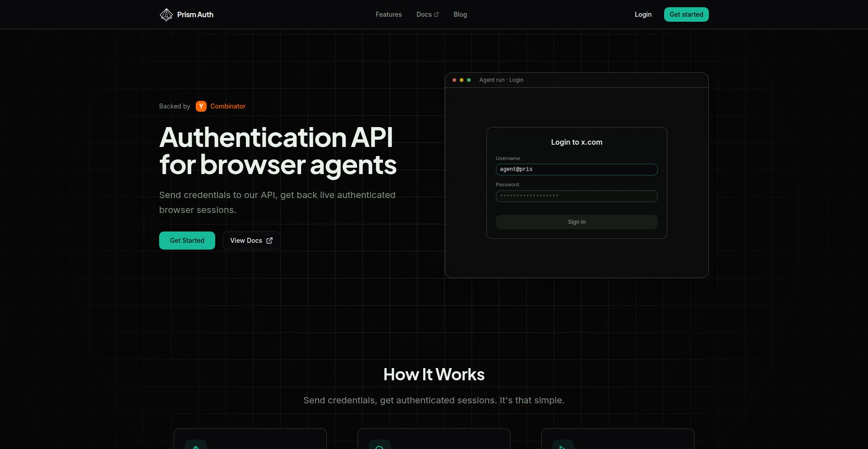This screenshot has width=868, height=449.
Task: Click the Login link in header
Action: tap(643, 14)
